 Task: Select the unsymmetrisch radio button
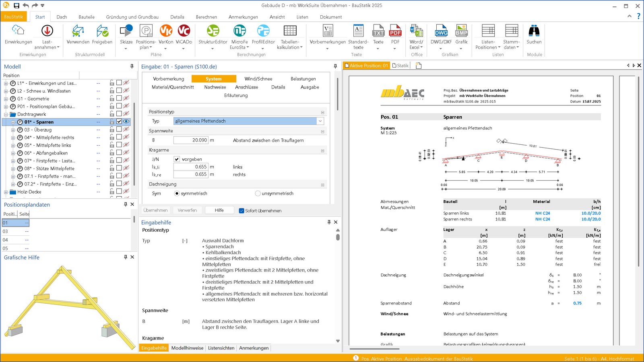coord(258,193)
